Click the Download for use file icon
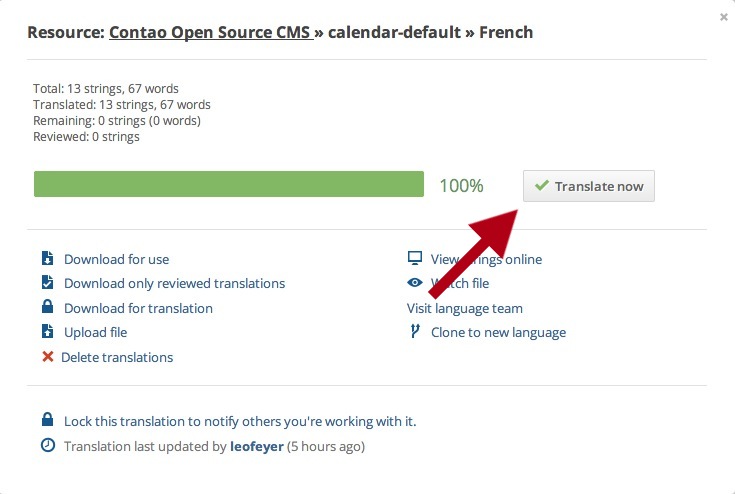 tap(47, 258)
